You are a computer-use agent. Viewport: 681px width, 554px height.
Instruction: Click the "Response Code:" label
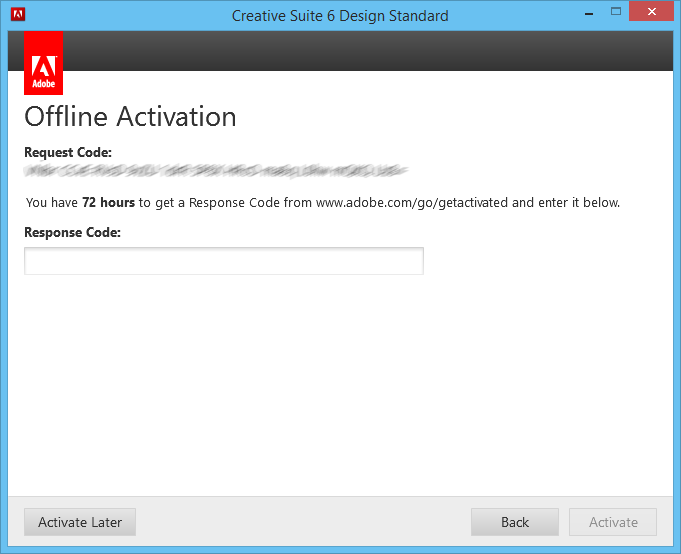[x=73, y=232]
